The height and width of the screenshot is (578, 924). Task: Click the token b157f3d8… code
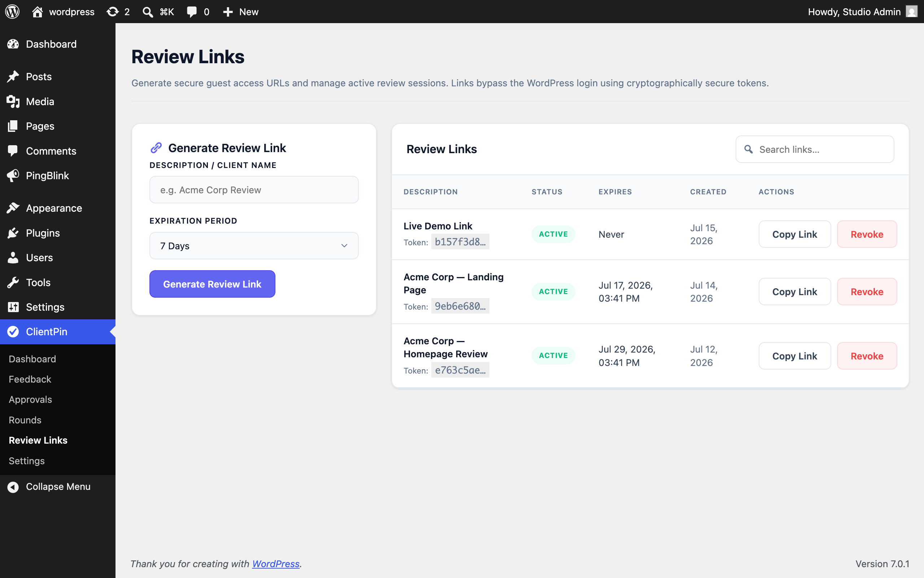(x=460, y=242)
